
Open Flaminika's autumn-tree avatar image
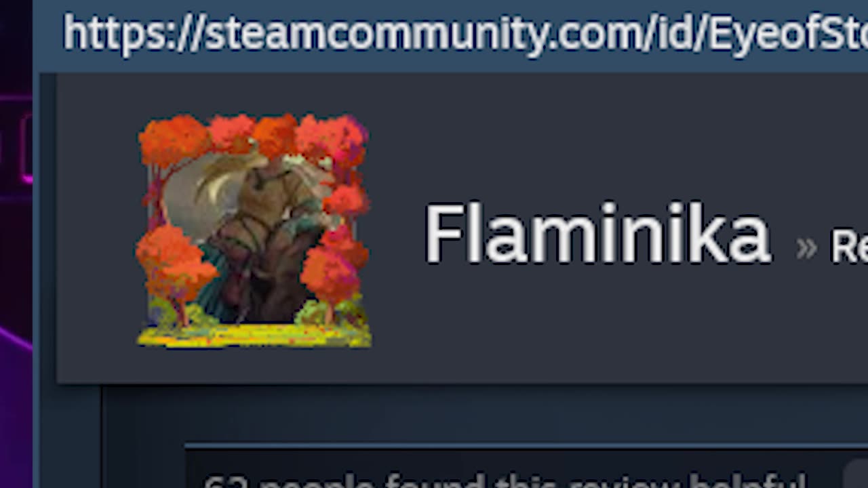(254, 231)
